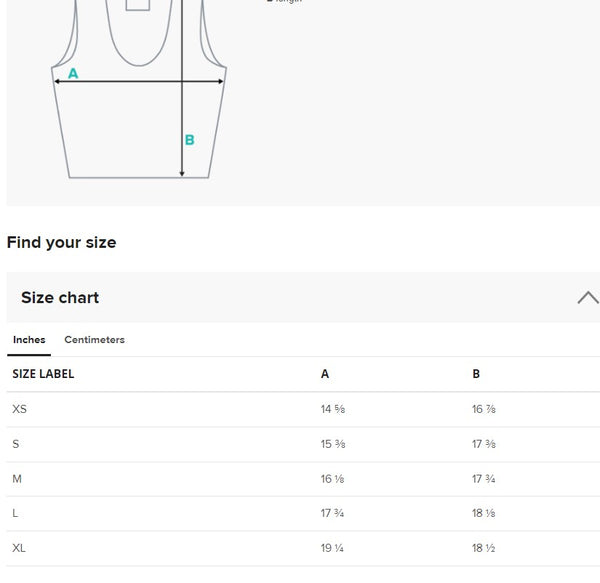Click the SIZE LABEL column header
The height and width of the screenshot is (583, 600).
(43, 374)
